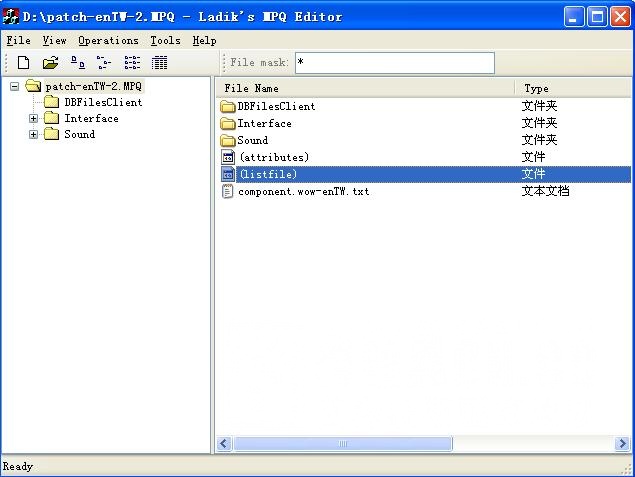This screenshot has width=635, height=477.
Task: Select the (attributes) file name
Action: click(x=274, y=158)
